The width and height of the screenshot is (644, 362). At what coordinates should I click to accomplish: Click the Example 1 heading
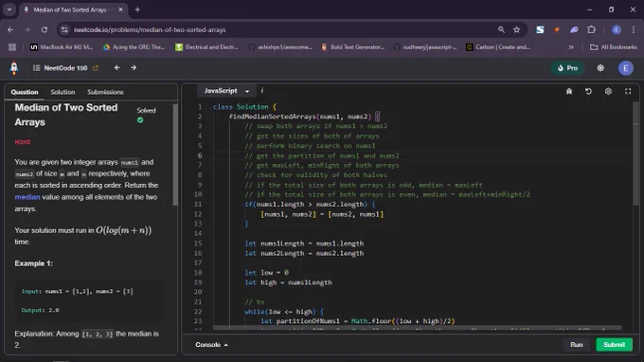coord(34,263)
